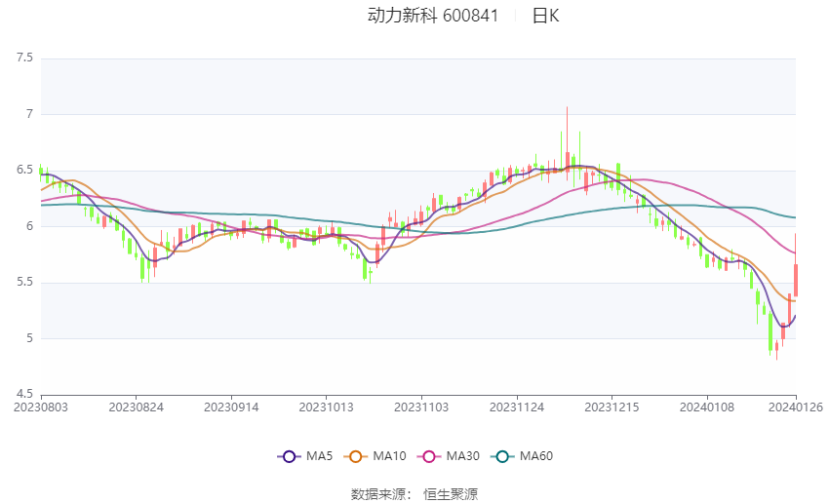This screenshot has width=829, height=504.
Task: Click y-axis value 5.5
Action: pyautogui.click(x=24, y=282)
